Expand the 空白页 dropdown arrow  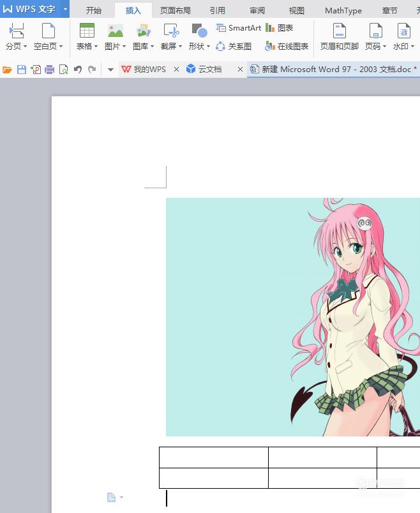pos(61,47)
